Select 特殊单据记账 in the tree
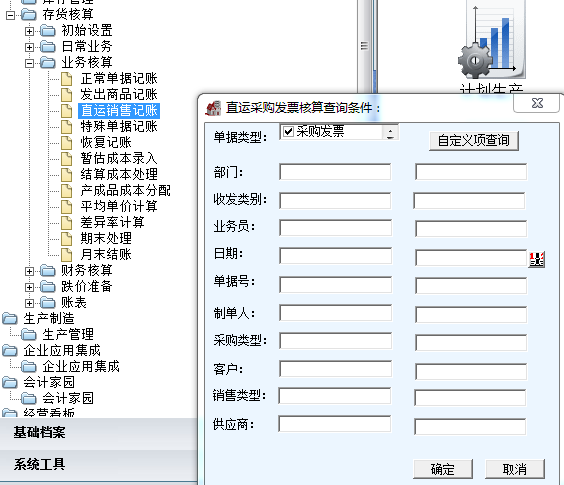 (x=119, y=126)
